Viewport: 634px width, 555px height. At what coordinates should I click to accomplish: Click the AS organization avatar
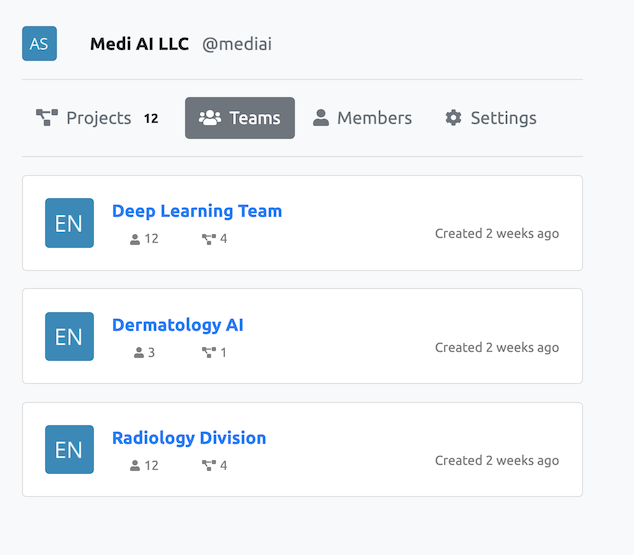point(39,44)
